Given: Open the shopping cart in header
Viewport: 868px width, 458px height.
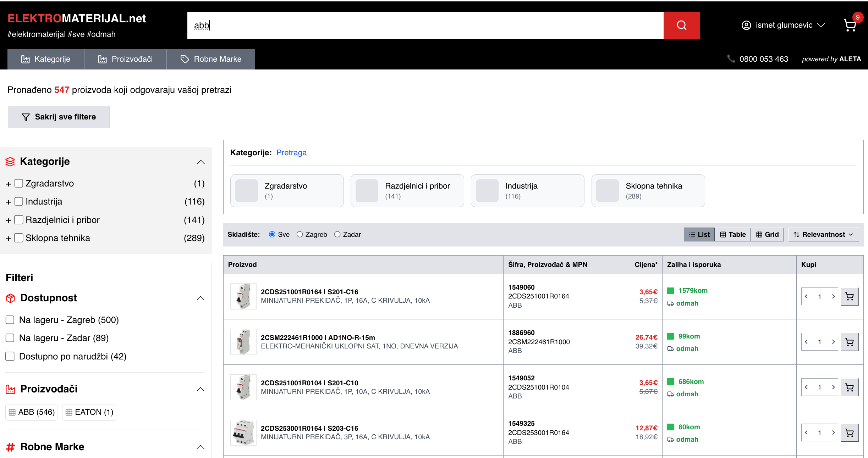Looking at the screenshot, I should 850,25.
